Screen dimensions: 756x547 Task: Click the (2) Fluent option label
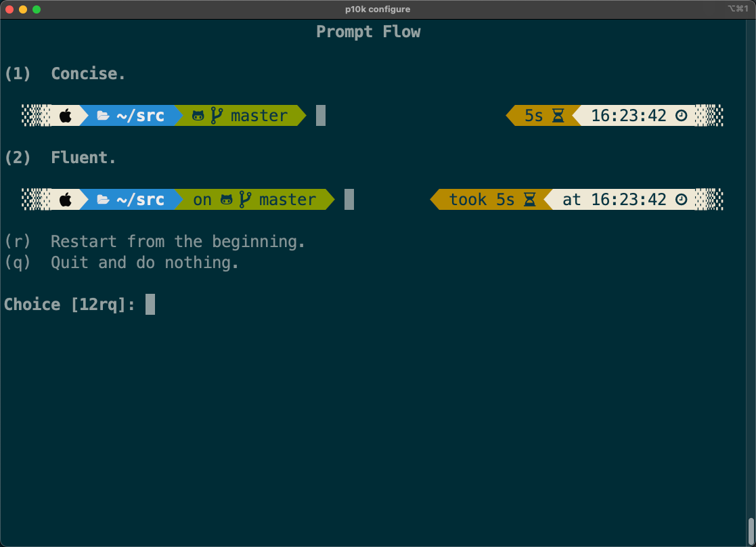point(60,158)
